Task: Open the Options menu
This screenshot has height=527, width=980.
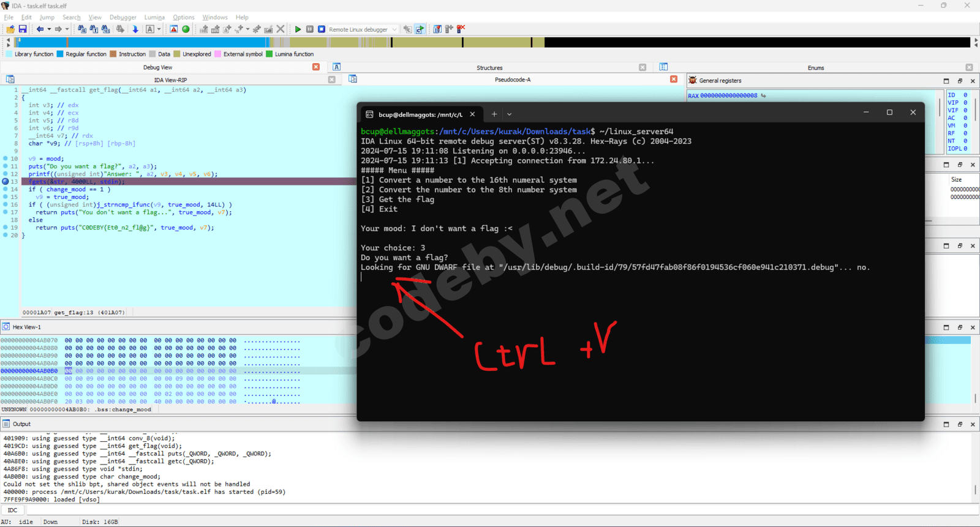Action: 184,17
